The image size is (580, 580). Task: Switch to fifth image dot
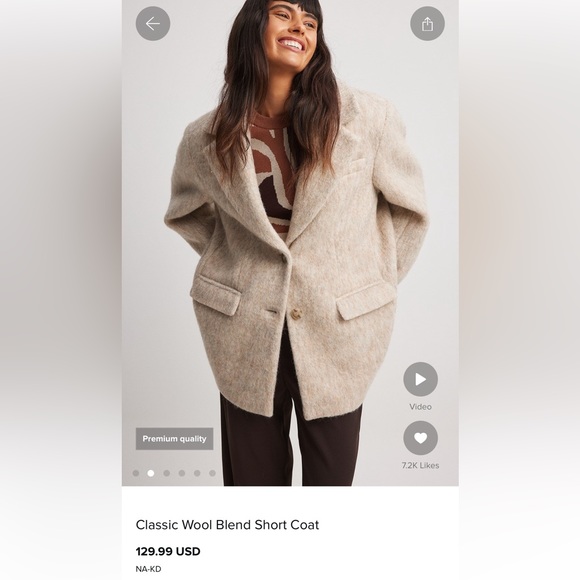coord(197,473)
